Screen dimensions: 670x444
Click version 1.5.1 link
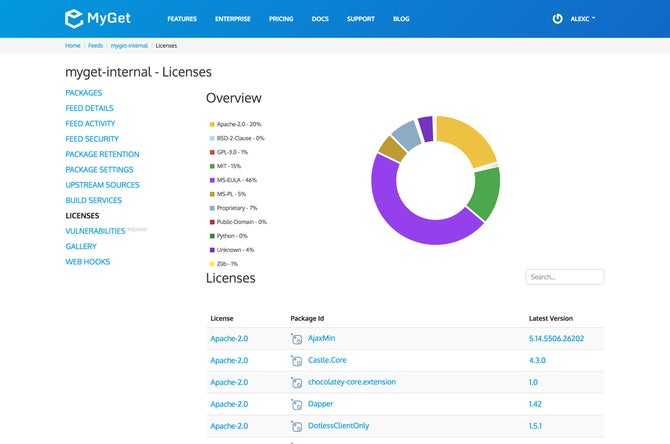click(535, 426)
